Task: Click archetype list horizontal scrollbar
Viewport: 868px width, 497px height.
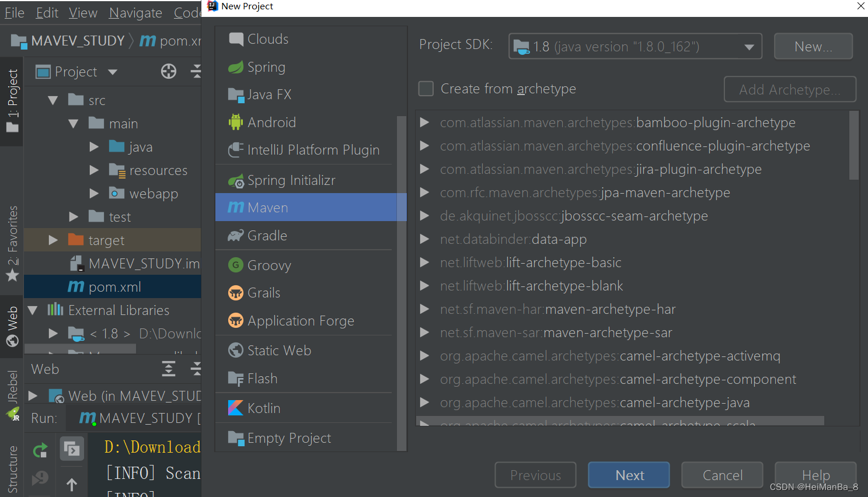Action: pyautogui.click(x=620, y=420)
